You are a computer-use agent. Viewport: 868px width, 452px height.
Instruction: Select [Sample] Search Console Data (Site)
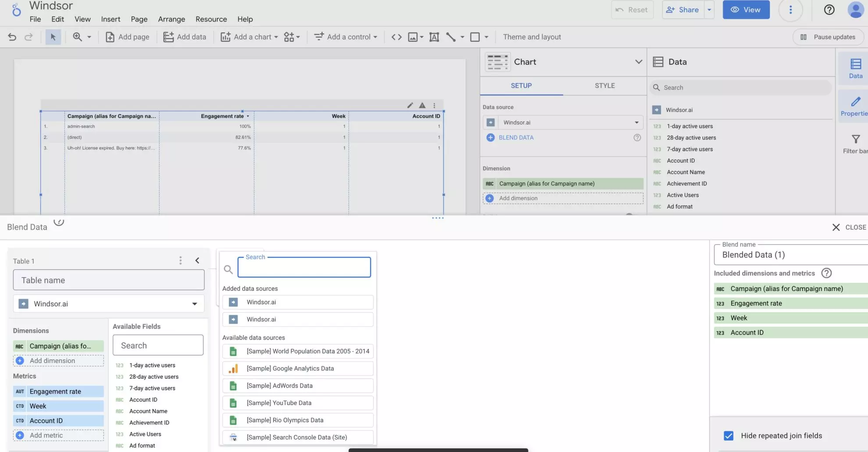[x=298, y=438]
